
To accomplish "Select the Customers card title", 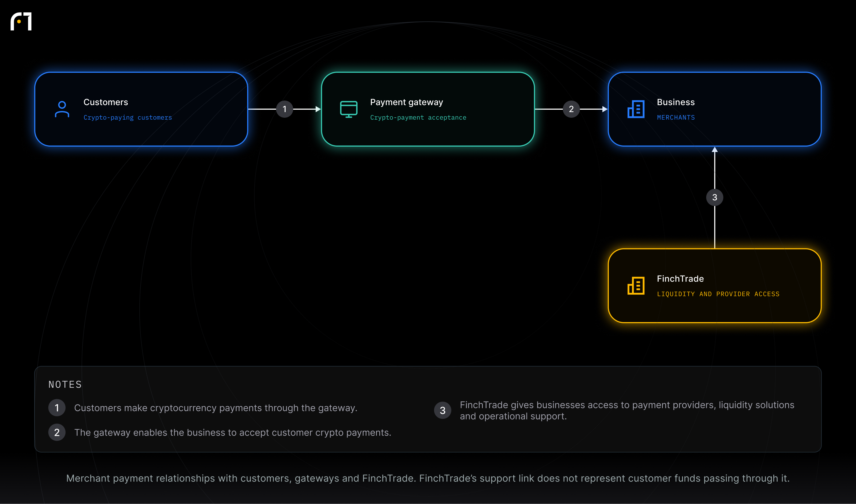I will click(106, 102).
